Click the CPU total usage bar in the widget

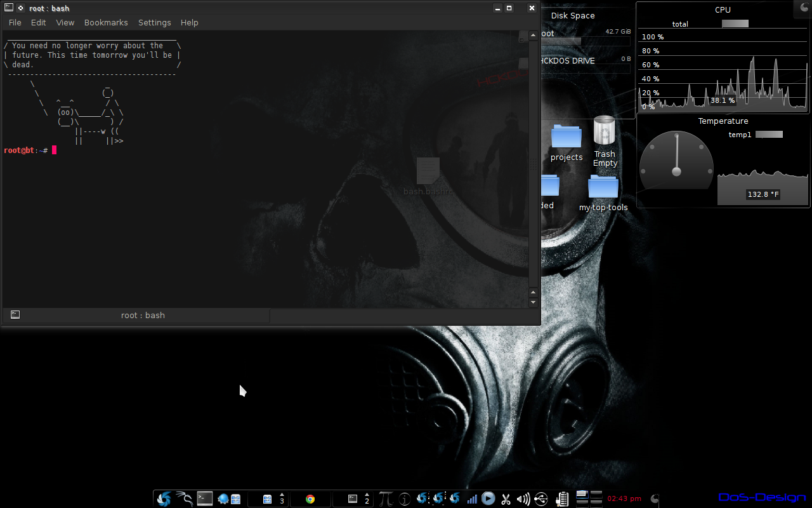734,23
